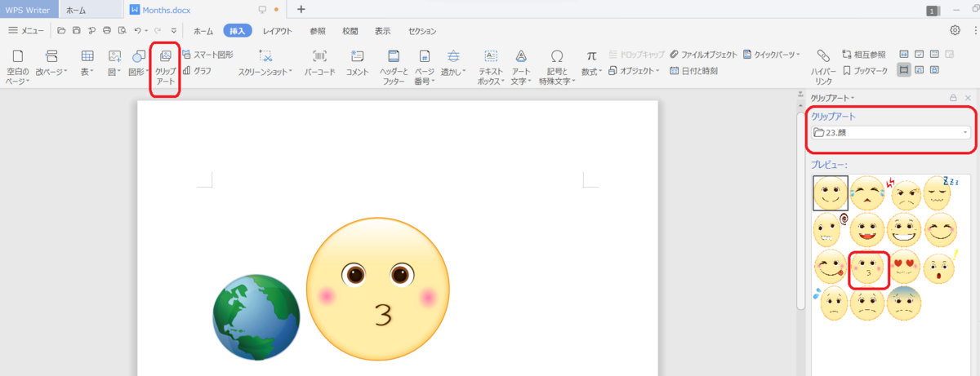
Task: Open ヘッダーとフッター editing
Action: 394,67
